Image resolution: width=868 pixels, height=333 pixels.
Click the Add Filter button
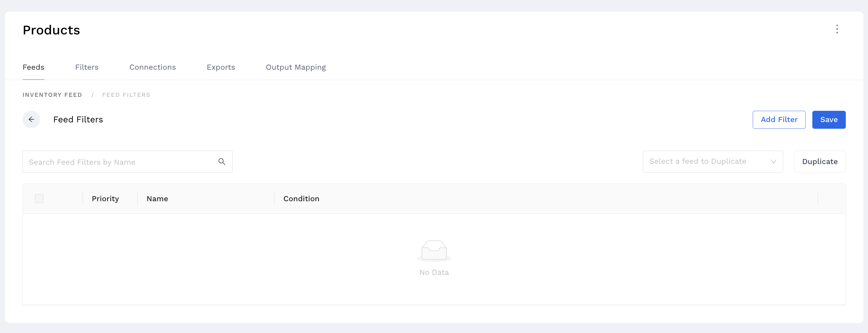[779, 120]
